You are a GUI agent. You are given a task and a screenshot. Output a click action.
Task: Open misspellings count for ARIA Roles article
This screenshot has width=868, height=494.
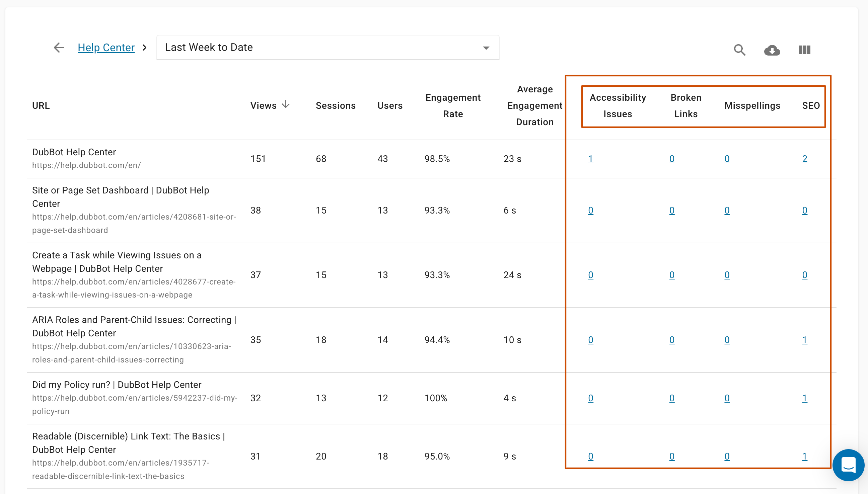(x=726, y=340)
